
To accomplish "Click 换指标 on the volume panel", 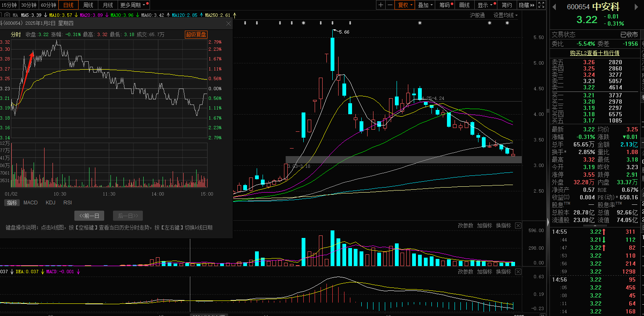I will coord(503,226).
